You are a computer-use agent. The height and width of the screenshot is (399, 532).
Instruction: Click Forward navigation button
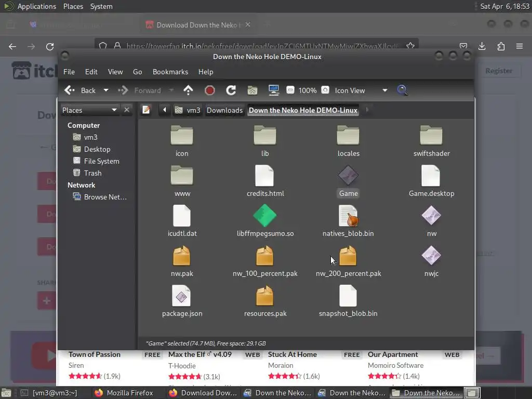139,90
